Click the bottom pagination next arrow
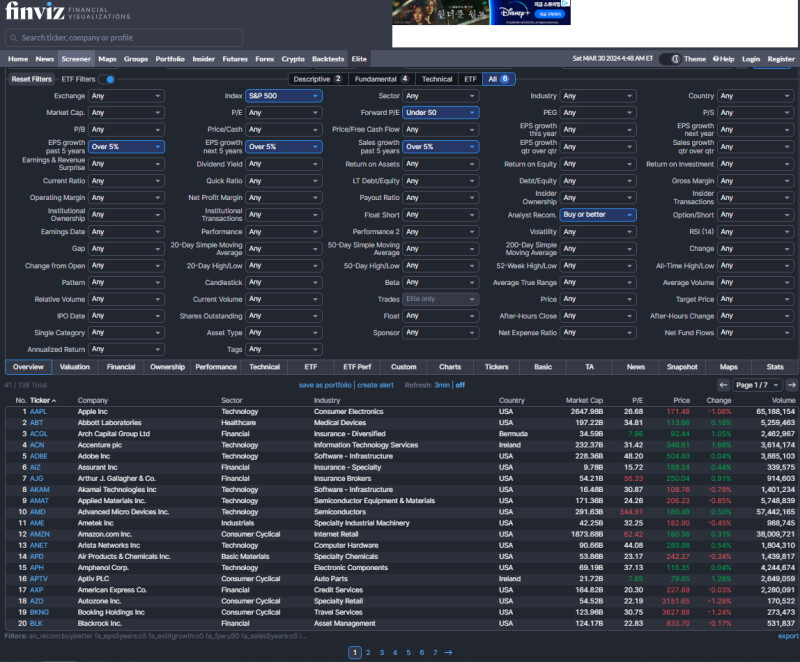Image resolution: width=800 pixels, height=662 pixels. (x=448, y=652)
